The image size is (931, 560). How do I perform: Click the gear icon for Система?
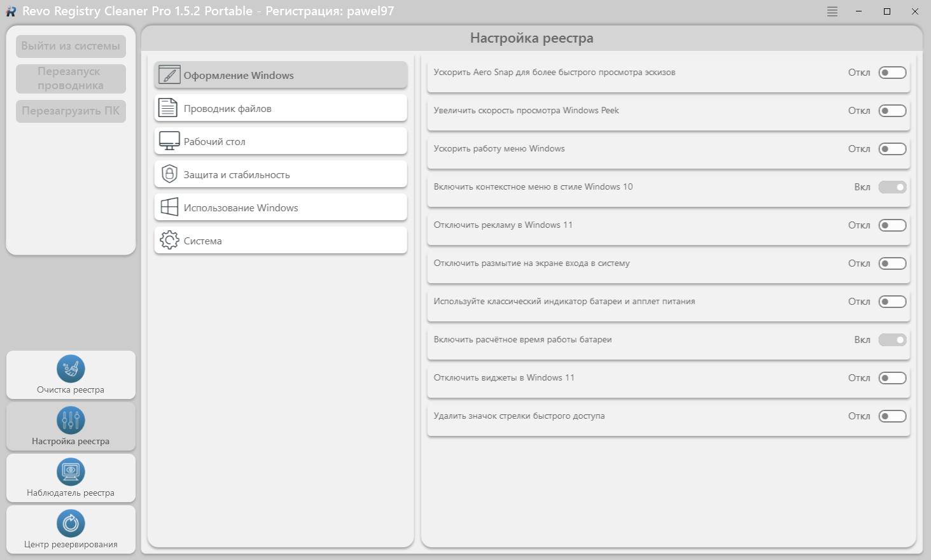coord(169,240)
